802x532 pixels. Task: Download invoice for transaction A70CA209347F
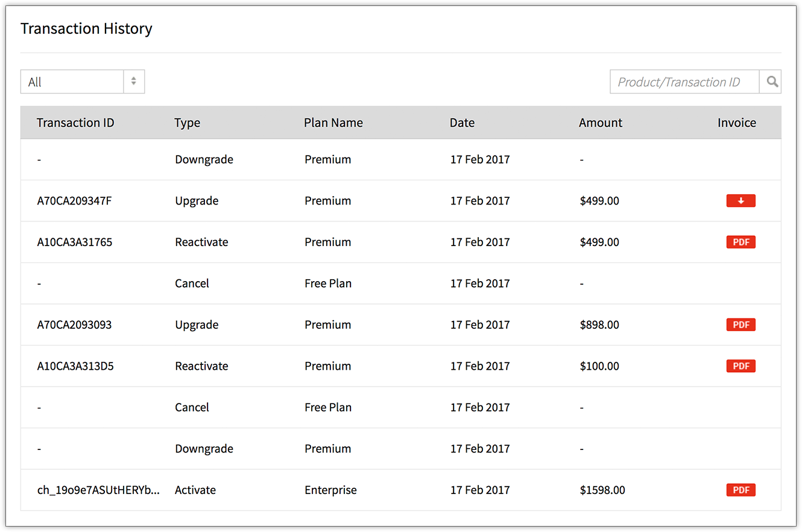pos(740,201)
